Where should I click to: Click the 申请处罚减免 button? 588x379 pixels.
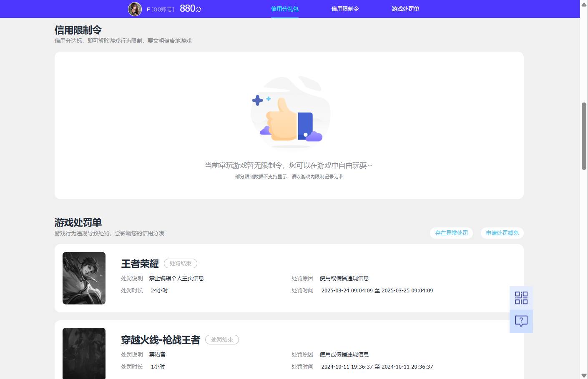click(x=502, y=233)
